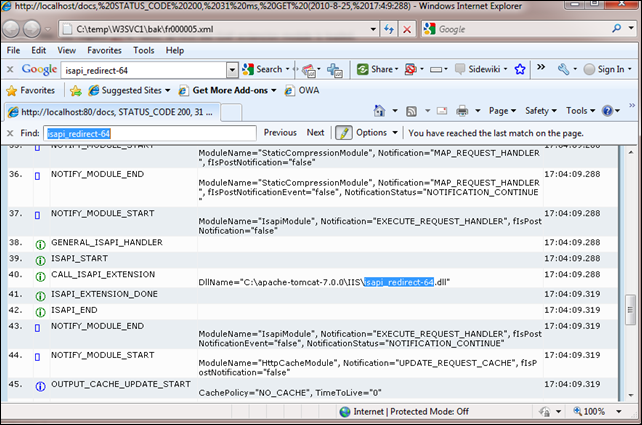Viewport: 642px width, 425px height.
Task: Click the RSS feeds icon
Action: point(411,111)
